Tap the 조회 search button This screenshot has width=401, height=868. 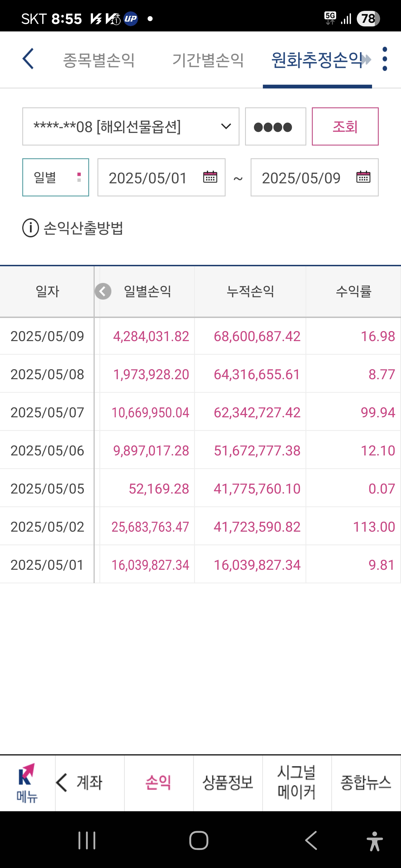click(x=345, y=127)
